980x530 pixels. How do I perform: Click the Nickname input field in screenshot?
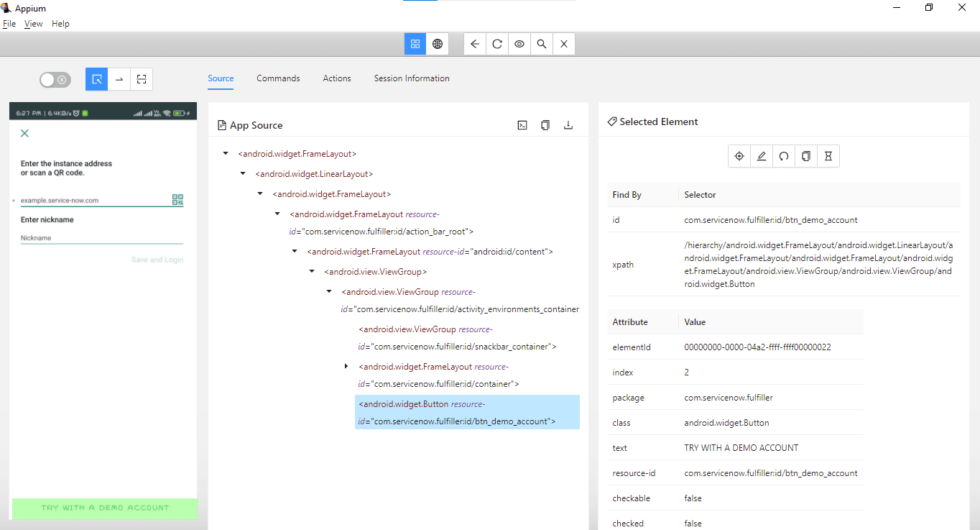101,238
